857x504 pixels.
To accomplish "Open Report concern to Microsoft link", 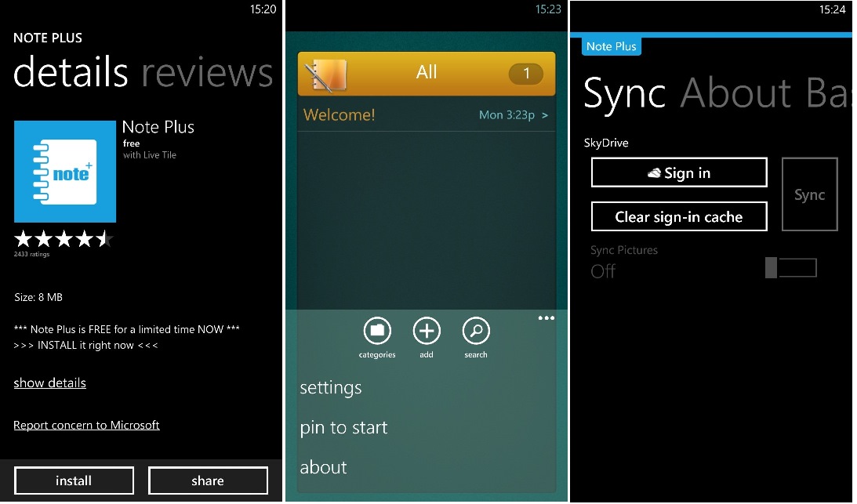I will pos(86,426).
